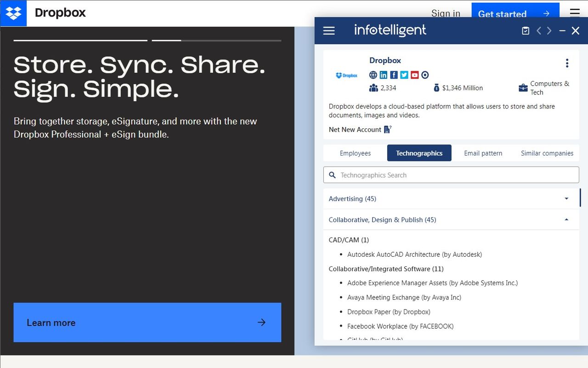
Task: Click the infotelligent logo in the panel header
Action: tap(390, 30)
